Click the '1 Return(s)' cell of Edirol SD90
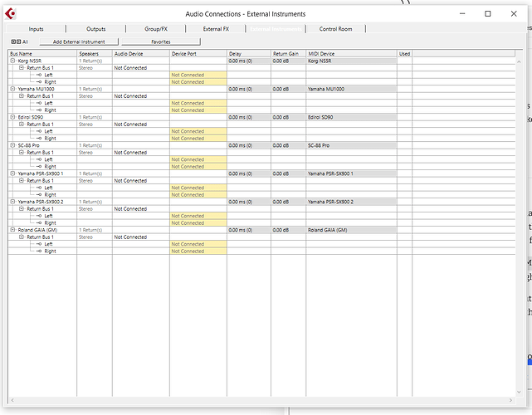Image resolution: width=532 pixels, height=415 pixels. [95, 117]
